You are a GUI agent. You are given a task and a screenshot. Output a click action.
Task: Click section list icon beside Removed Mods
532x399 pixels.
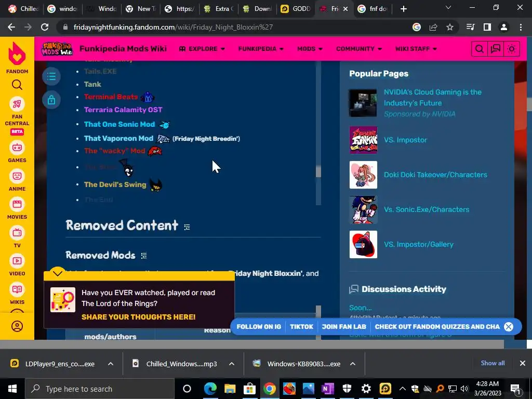(144, 256)
